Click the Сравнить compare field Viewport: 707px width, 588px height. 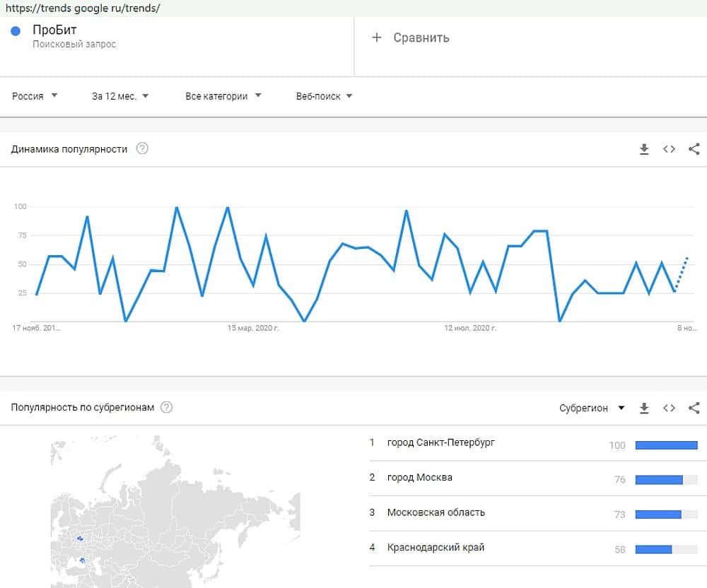click(421, 37)
